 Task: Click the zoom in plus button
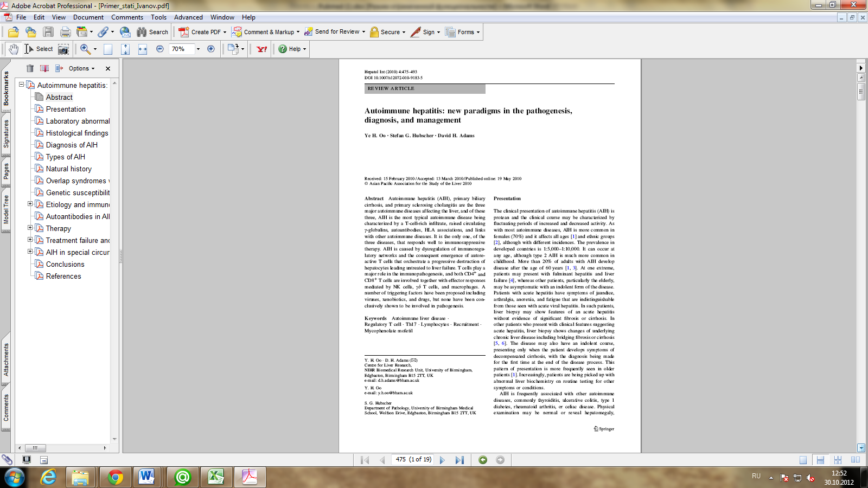coord(211,49)
